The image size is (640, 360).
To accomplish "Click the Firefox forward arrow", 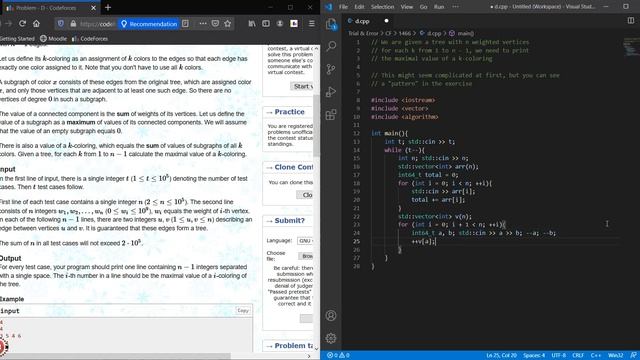I will 8,24.
